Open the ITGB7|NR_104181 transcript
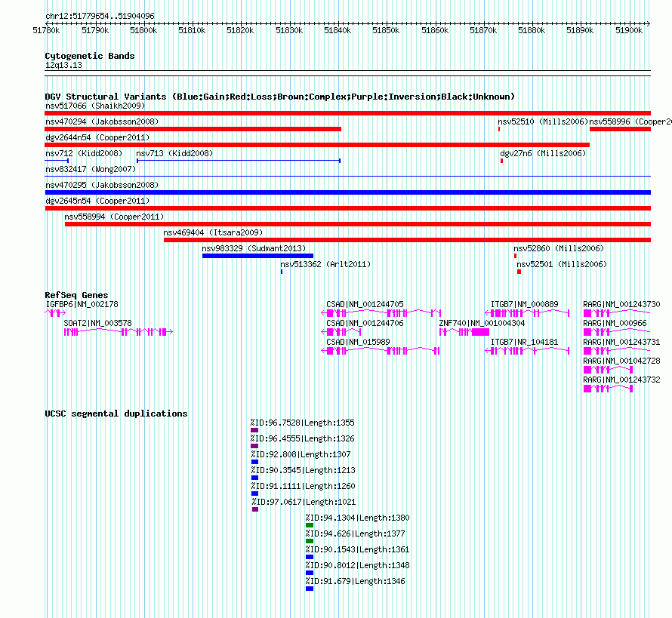 pyautogui.click(x=527, y=351)
